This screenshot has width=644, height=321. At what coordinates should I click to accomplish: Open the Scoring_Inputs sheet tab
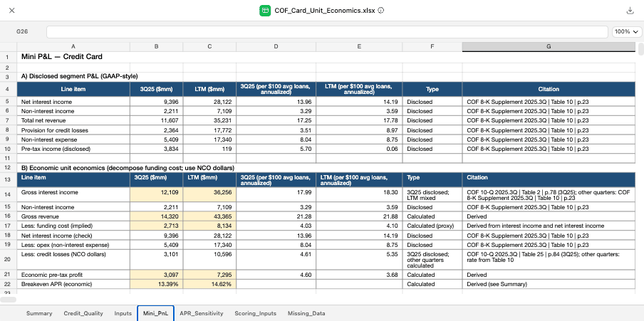click(255, 313)
